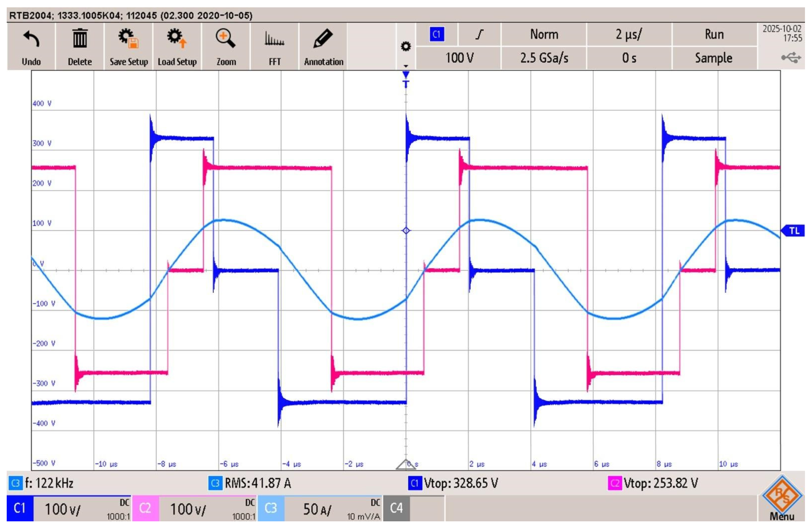Toggle channel C1 on the bottom bar

[x=20, y=508]
